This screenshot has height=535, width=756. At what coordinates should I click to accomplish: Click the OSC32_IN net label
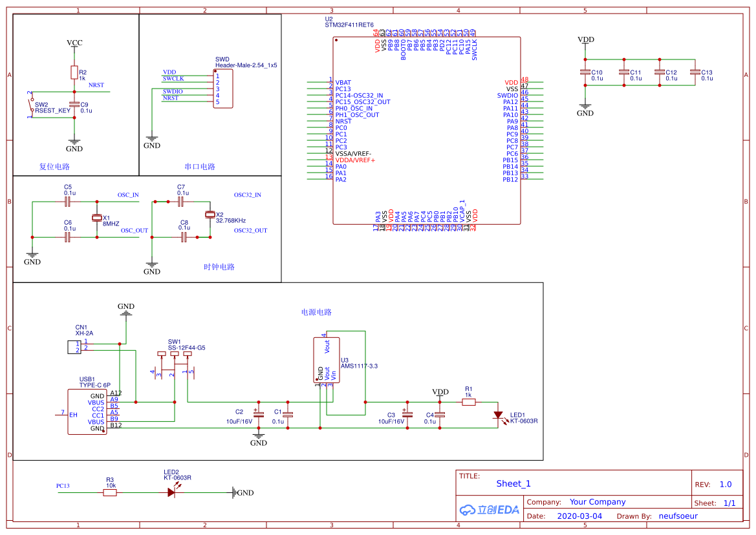[x=248, y=195]
